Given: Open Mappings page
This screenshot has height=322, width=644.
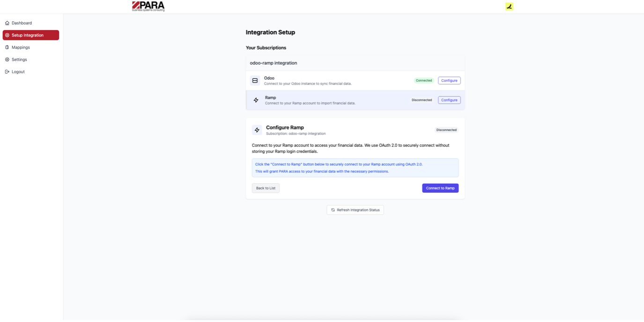Looking at the screenshot, I should [x=31, y=47].
